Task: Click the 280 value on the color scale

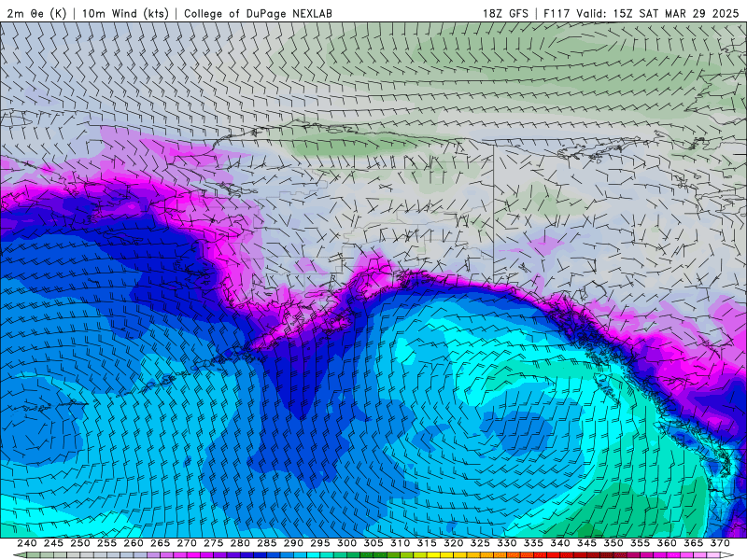Action: click(240, 543)
